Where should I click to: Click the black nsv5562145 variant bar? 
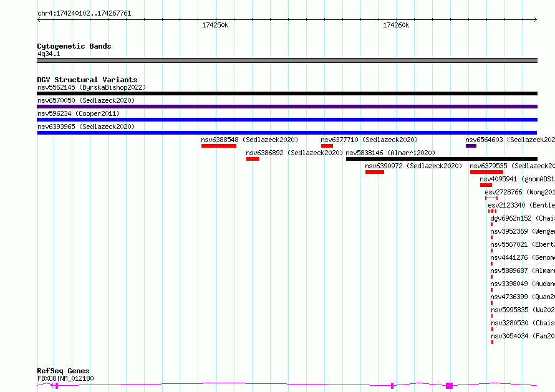[287, 93]
